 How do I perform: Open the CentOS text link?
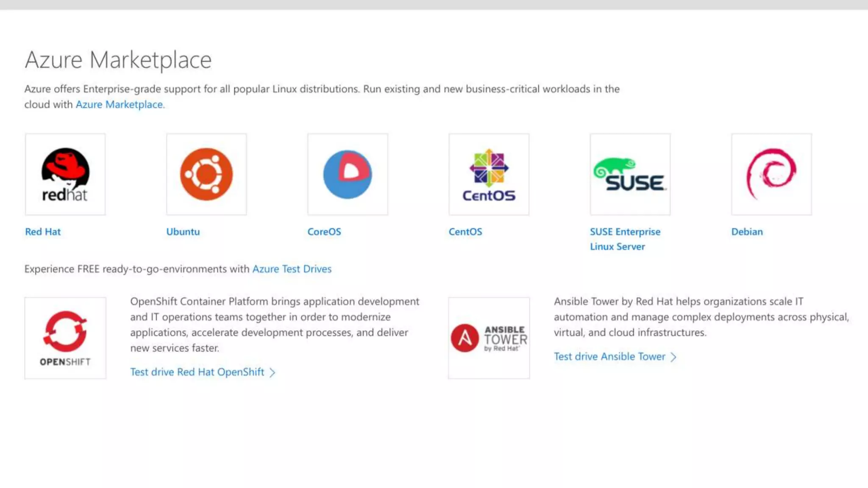click(465, 232)
